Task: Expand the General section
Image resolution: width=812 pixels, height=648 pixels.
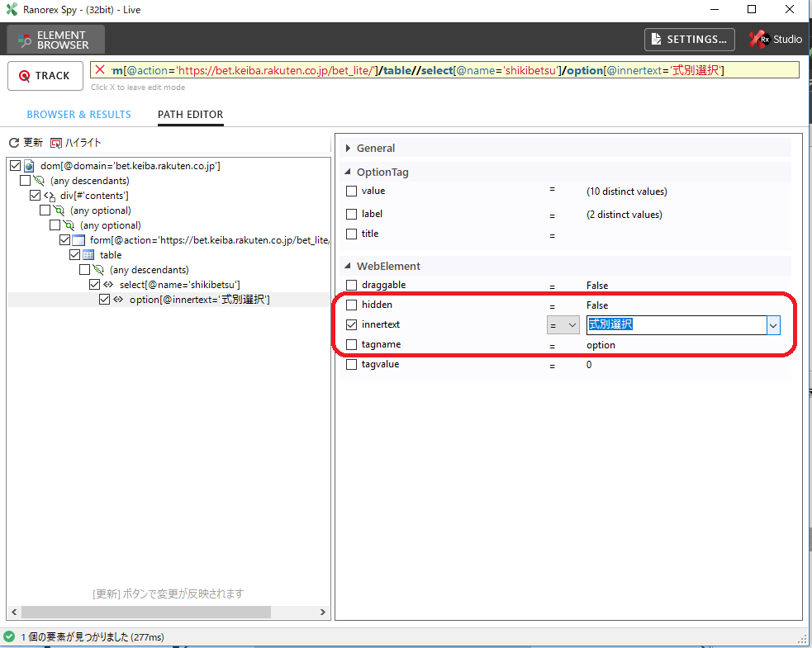Action: pos(348,149)
